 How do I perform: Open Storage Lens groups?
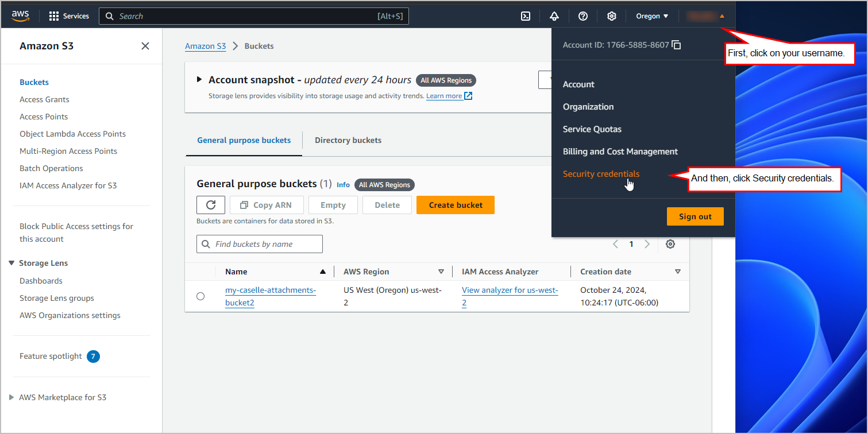click(x=57, y=298)
